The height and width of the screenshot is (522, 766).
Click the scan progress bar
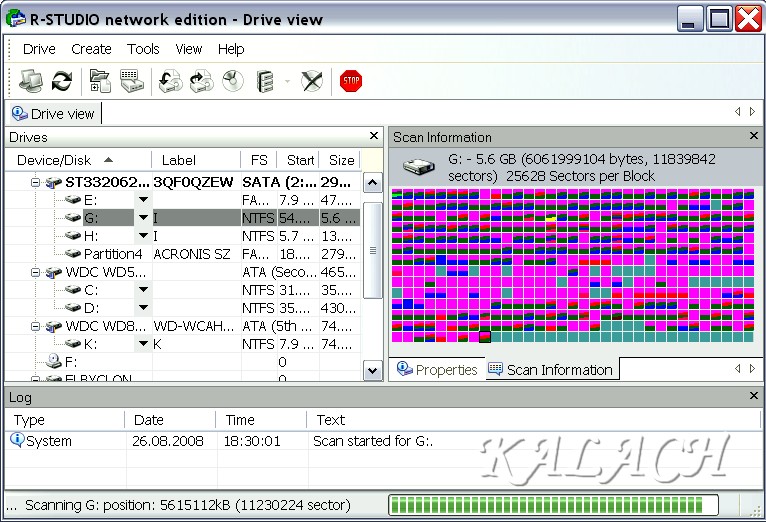pos(553,505)
